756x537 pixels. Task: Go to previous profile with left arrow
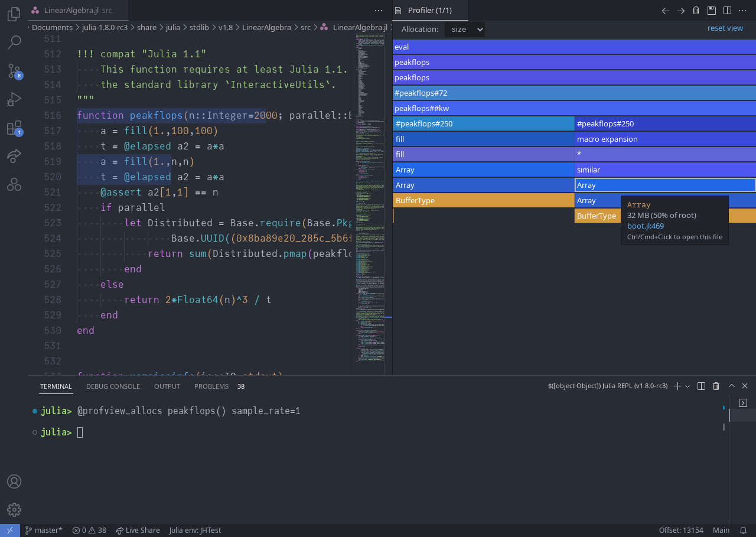click(666, 11)
